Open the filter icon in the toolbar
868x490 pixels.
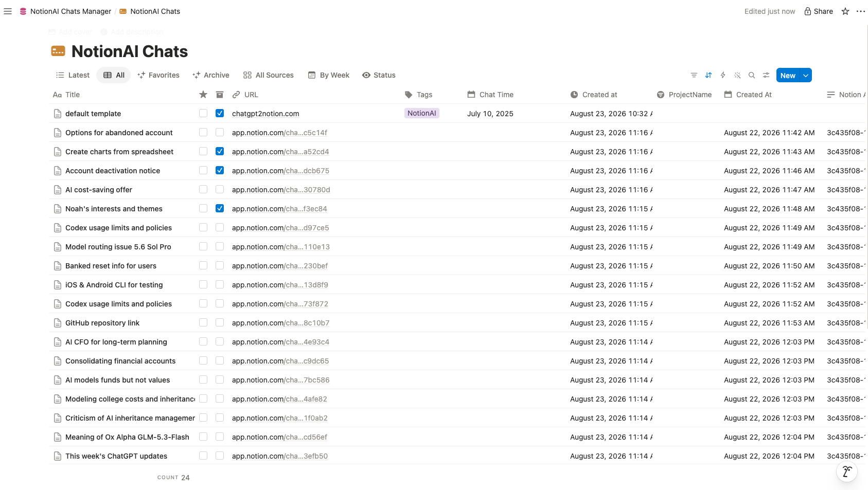pos(694,75)
